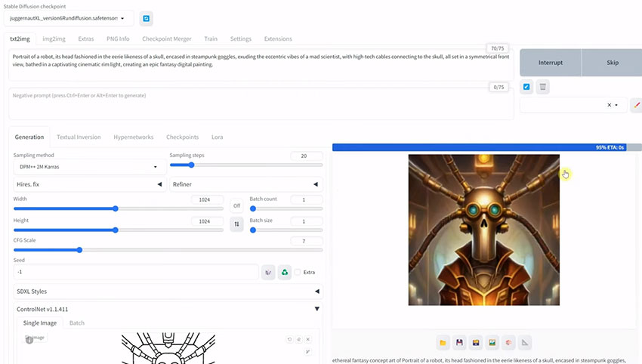Open the Extensions tab
Viewport: 642px width, 364px height.
[278, 39]
